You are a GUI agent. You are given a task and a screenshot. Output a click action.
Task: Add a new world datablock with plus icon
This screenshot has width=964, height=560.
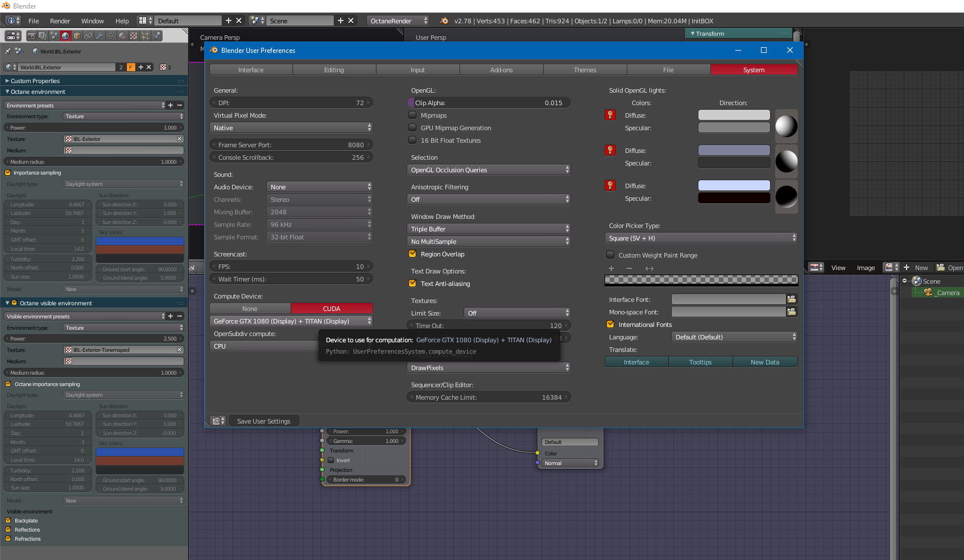[140, 67]
